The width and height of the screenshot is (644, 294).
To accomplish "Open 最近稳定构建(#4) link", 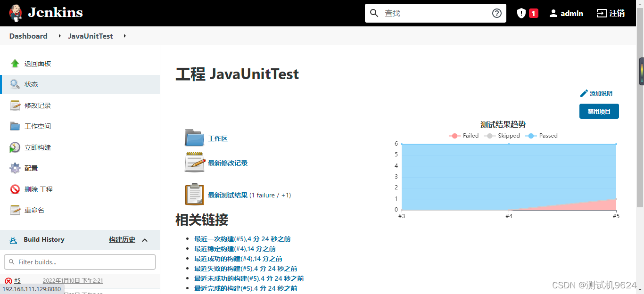I will tap(235, 249).
